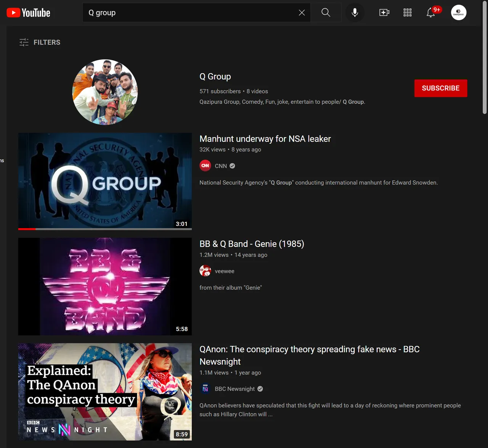Click the '1.2M views' text of Genie video
The image size is (488, 448).
pos(214,255)
